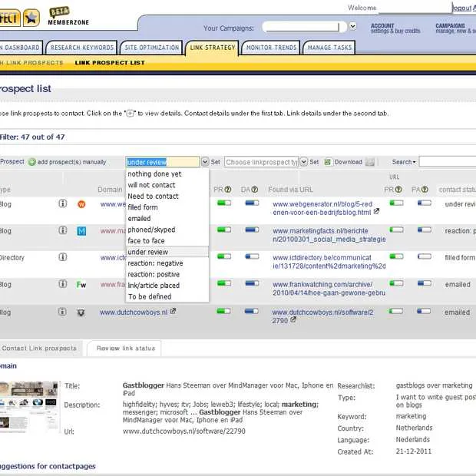The width and height of the screenshot is (476, 476).
Task: Click Set button after status dropdown
Action: 216,162
